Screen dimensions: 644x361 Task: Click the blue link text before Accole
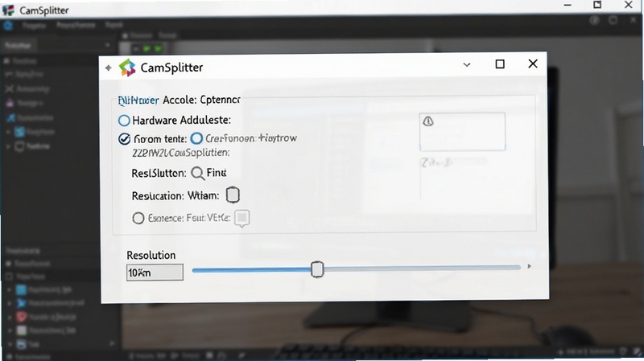click(x=138, y=101)
